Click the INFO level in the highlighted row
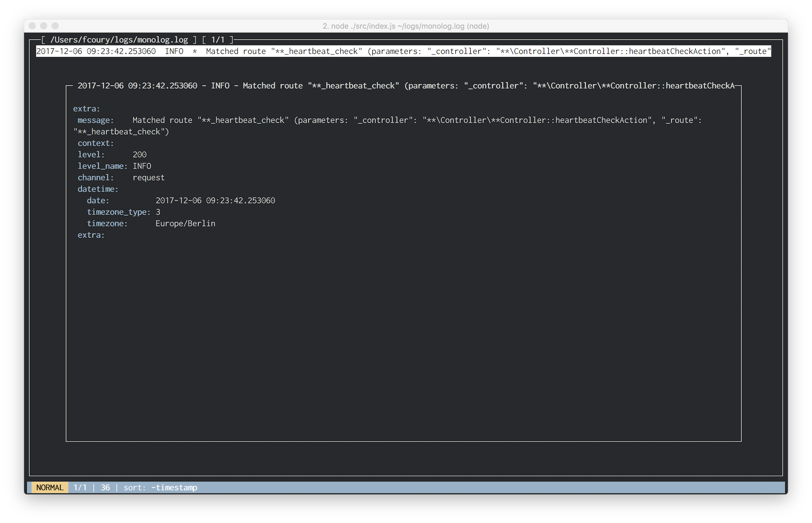This screenshot has width=812, height=523. point(174,51)
